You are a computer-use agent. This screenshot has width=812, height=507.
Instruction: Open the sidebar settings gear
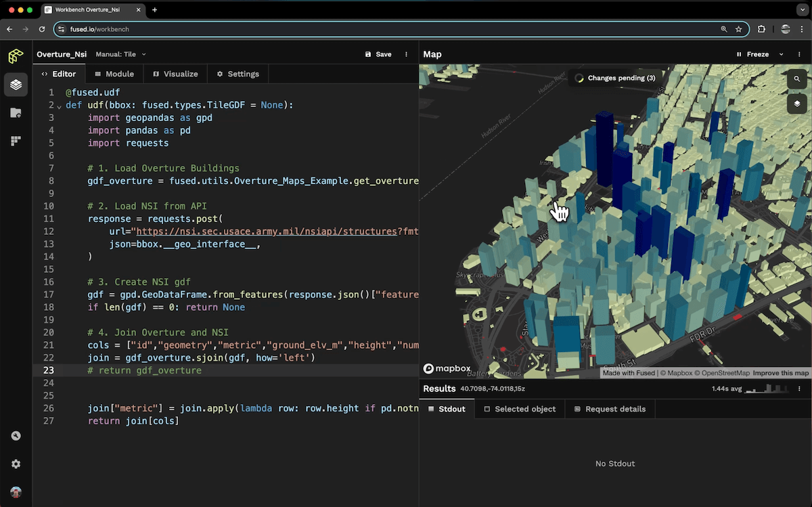pos(16,464)
